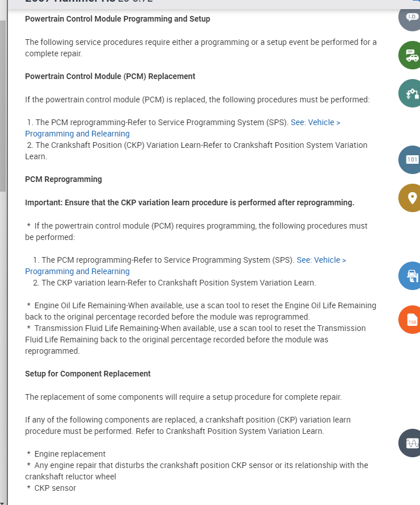Click the 'Setup for Component Replacement' heading
Image resolution: width=420 pixels, height=505 pixels.
pos(88,374)
